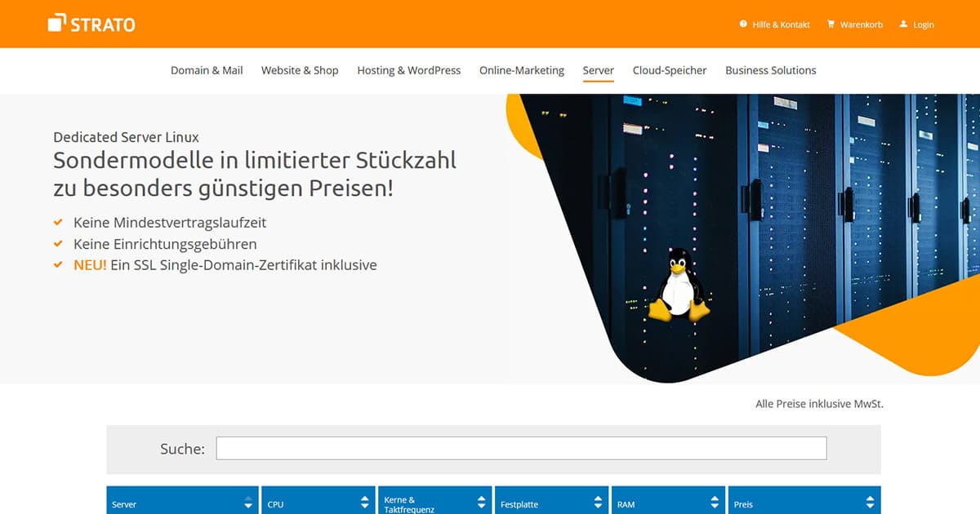This screenshot has width=980, height=514.
Task: Sort table by CPU column
Action: pyautogui.click(x=318, y=501)
